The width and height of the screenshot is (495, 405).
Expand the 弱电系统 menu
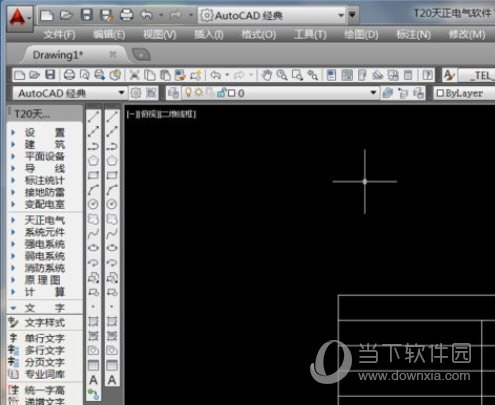[x=45, y=256]
